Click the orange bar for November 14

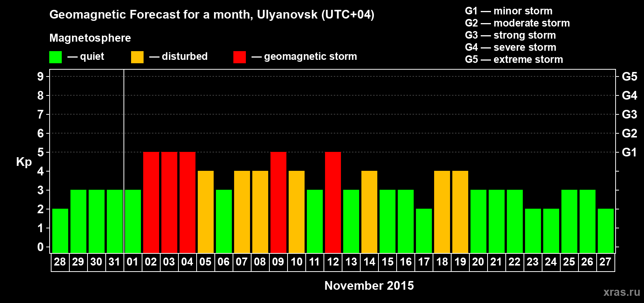pos(369,212)
